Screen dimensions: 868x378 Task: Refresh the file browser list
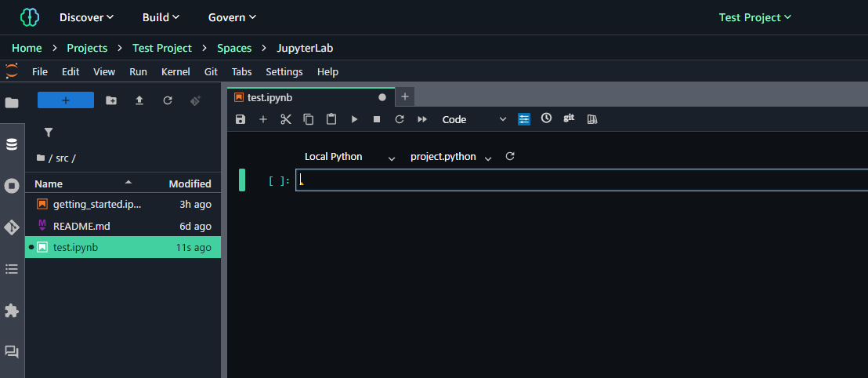tap(168, 100)
